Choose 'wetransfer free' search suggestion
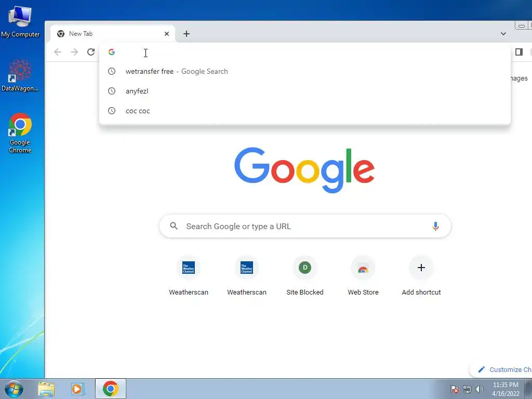The height and width of the screenshot is (399, 532). pos(305,71)
